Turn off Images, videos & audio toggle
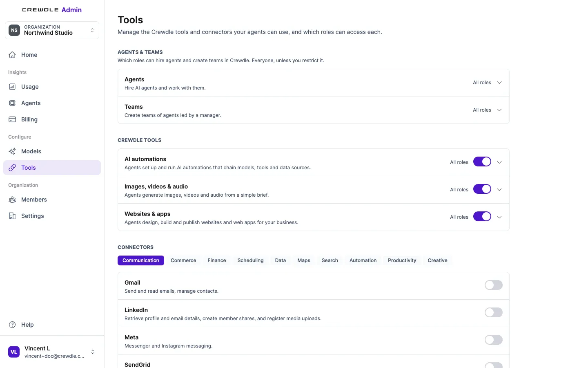Image resolution: width=588 pixels, height=368 pixels. 482,189
